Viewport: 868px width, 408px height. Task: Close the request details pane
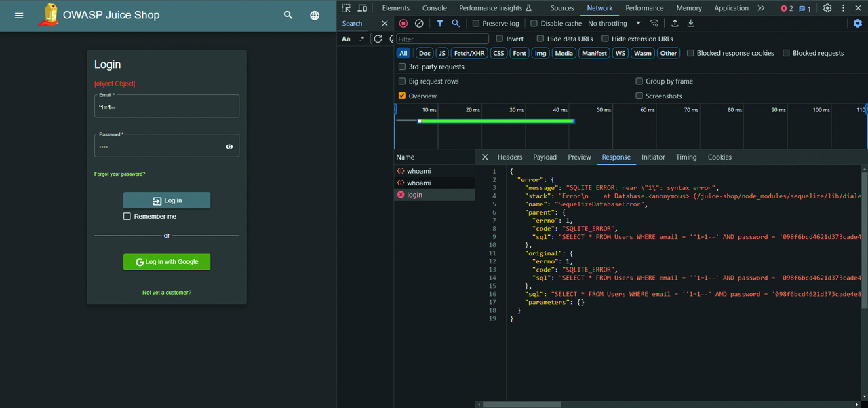[x=485, y=157]
